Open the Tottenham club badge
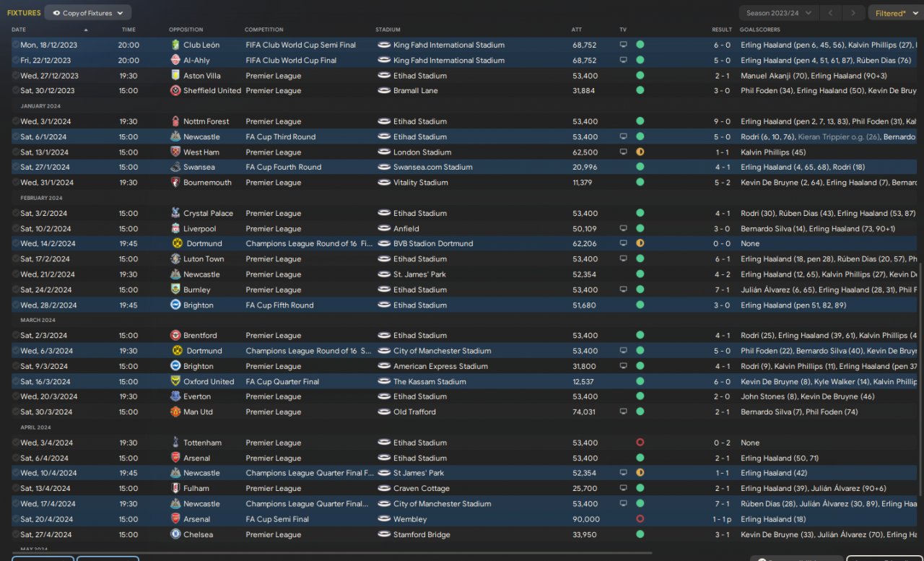 tap(175, 443)
